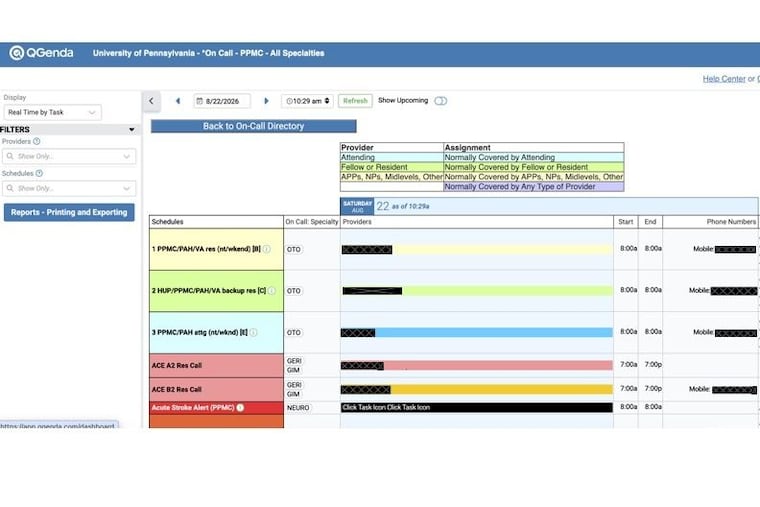
Task: Open Providers Show Only dropdown
Action: pyautogui.click(x=69, y=156)
